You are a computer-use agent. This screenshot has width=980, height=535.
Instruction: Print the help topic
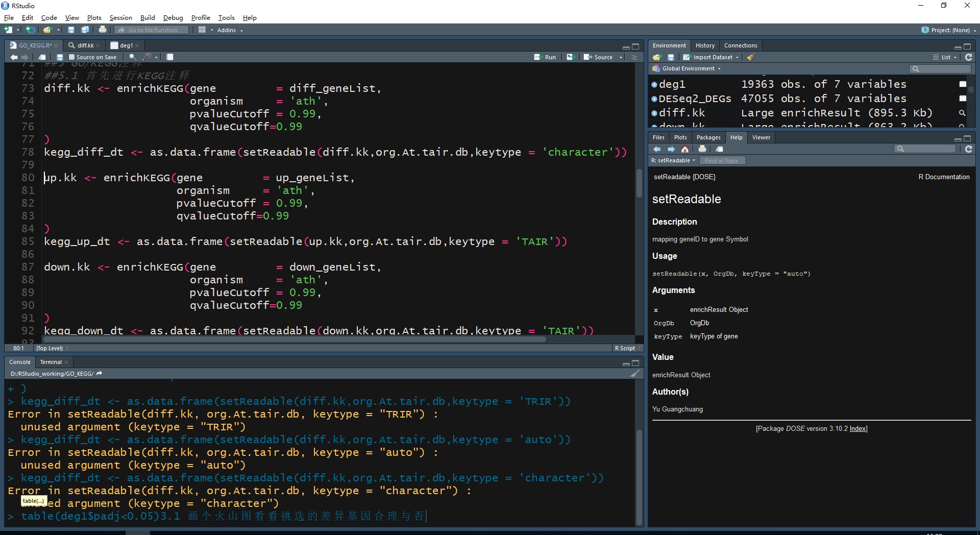[702, 149]
